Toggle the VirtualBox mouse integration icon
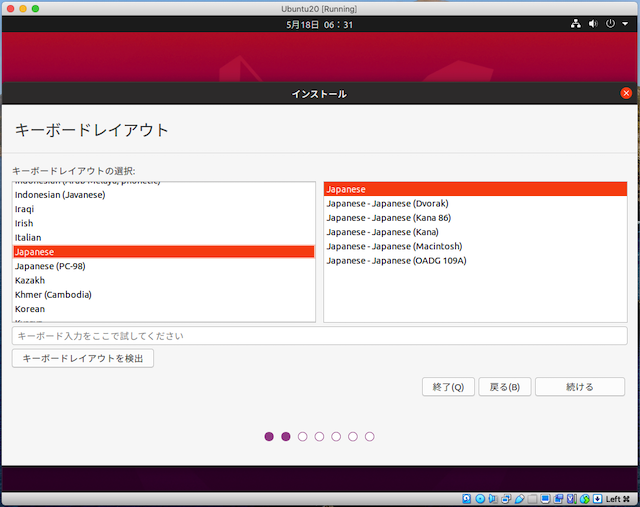Screen dimensions: 640x507 point(585,499)
